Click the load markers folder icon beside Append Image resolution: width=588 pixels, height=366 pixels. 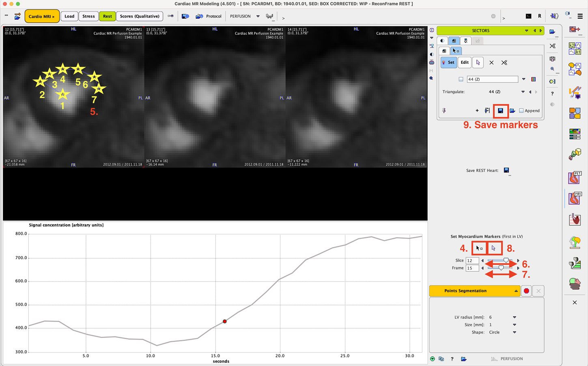coord(512,110)
